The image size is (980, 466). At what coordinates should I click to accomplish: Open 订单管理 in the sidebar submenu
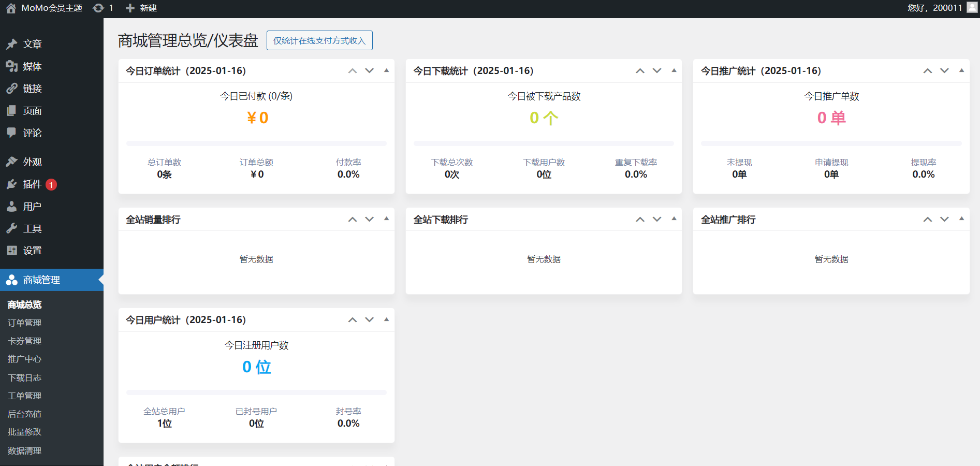click(24, 323)
